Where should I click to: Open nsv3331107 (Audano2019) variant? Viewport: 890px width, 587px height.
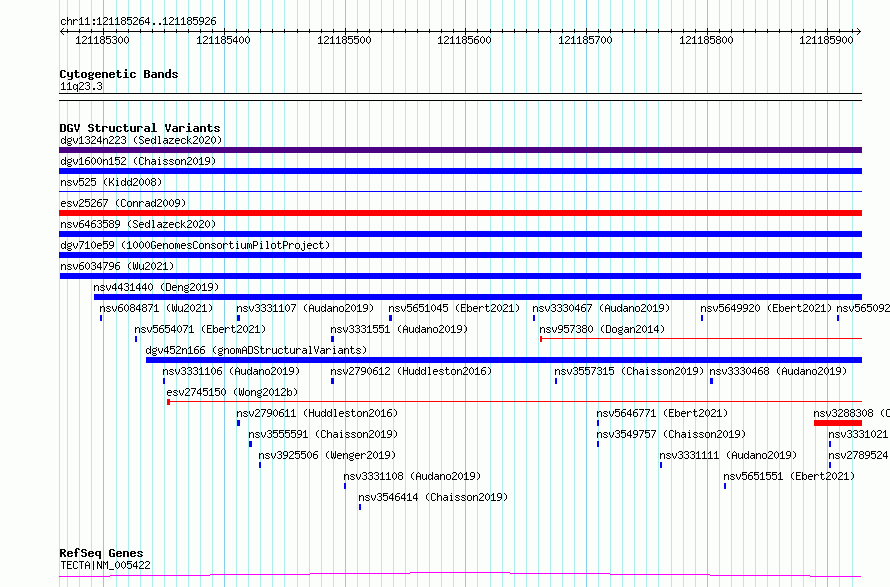pyautogui.click(x=305, y=308)
